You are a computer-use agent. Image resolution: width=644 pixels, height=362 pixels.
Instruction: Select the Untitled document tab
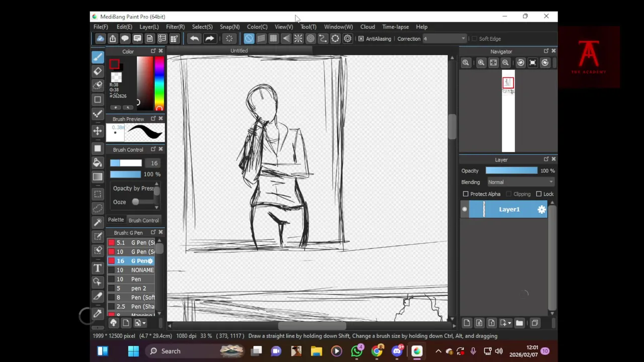tap(239, 51)
